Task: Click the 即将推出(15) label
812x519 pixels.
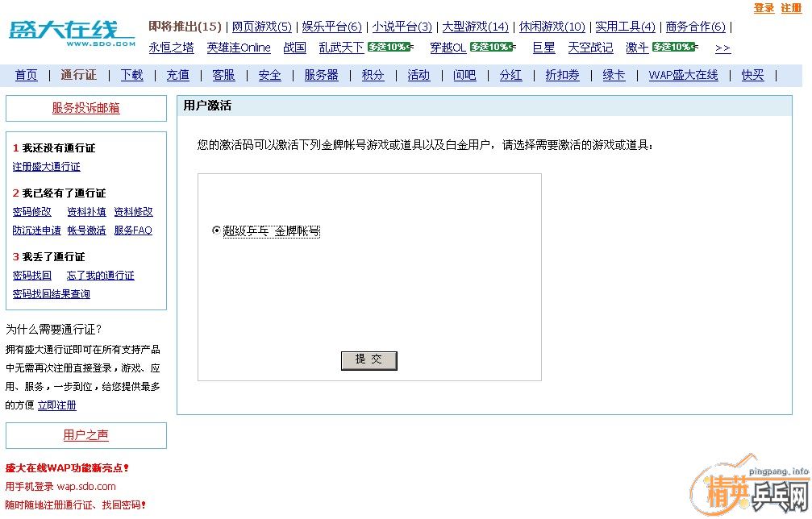Action: pos(185,27)
